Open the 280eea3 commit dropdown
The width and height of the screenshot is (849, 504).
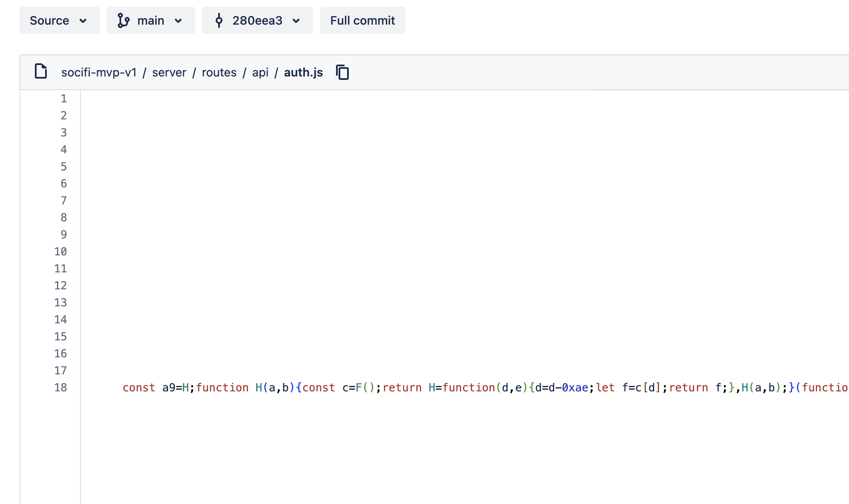point(257,20)
